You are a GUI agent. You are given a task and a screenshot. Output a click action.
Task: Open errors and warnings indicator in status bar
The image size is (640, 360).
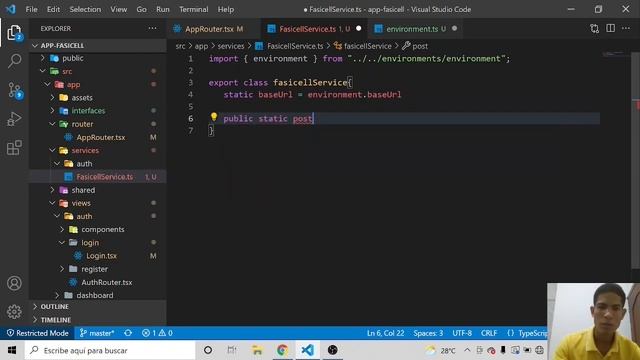(157, 333)
